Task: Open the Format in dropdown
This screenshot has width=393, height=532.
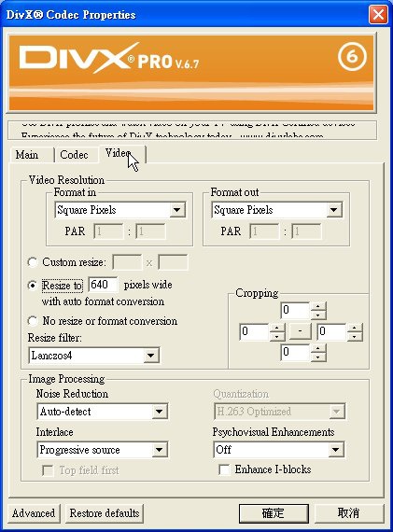Action: coord(119,210)
